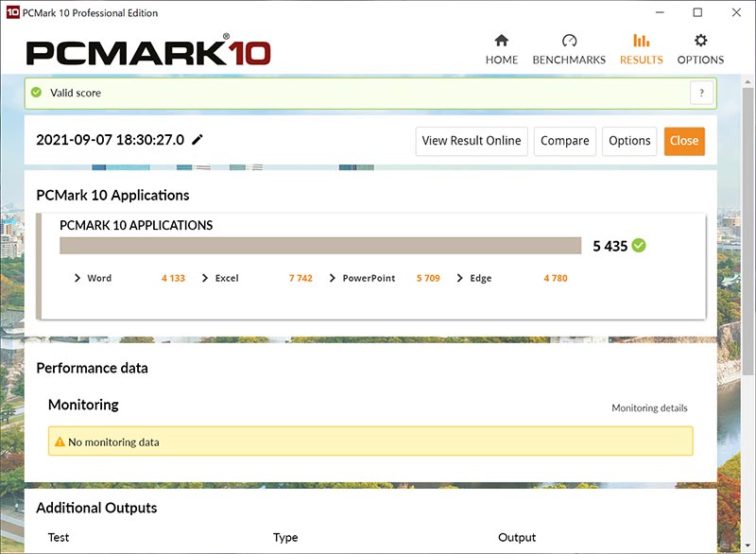Click the green checkmark beside score 5 435
The width and height of the screenshot is (756, 554).
coord(639,246)
